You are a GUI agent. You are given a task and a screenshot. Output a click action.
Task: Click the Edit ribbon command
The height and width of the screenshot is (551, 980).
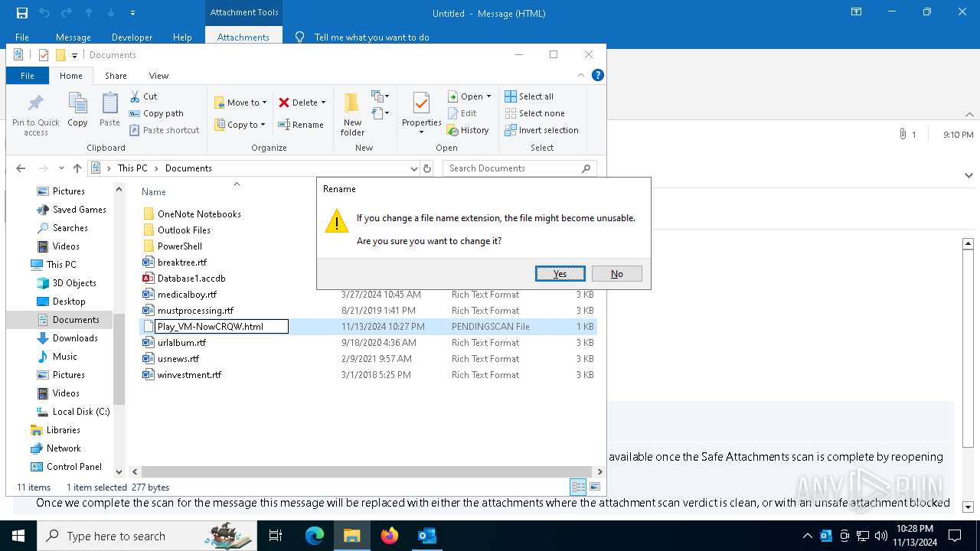tap(462, 113)
